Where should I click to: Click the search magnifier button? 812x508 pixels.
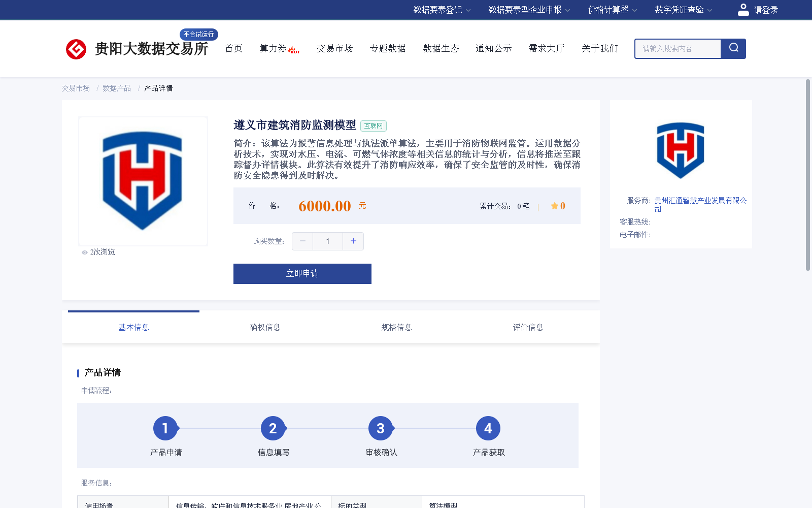[733, 48]
